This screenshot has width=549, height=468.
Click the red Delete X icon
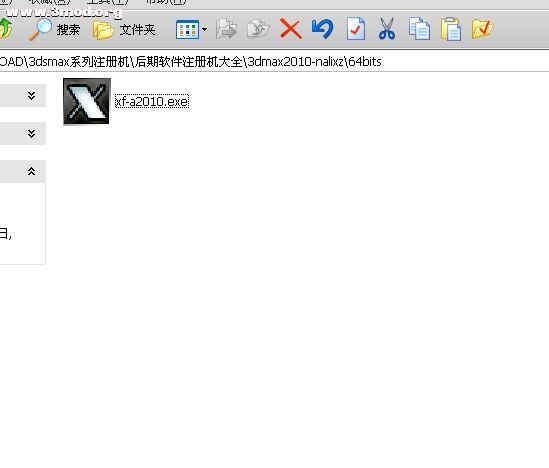[x=291, y=29]
